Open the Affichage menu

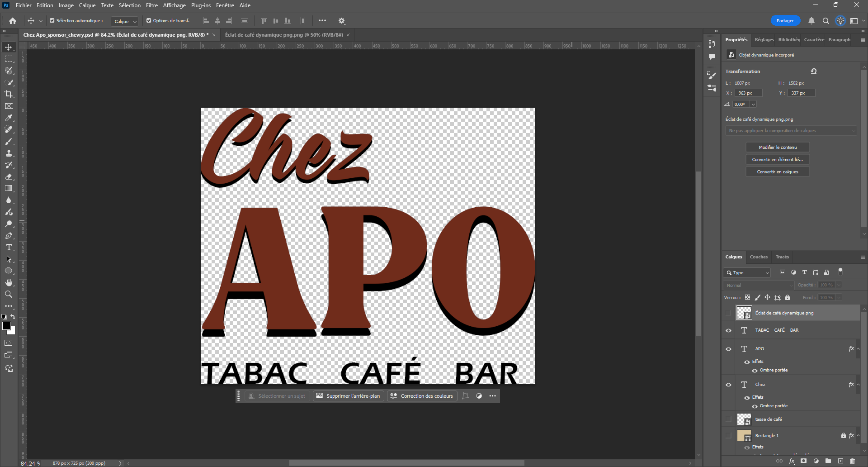(x=175, y=5)
